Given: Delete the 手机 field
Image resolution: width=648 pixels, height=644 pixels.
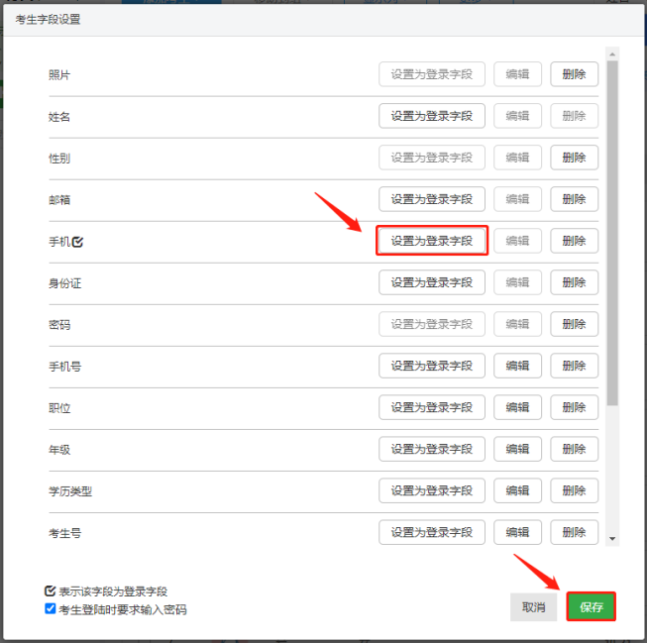Looking at the screenshot, I should [x=574, y=241].
